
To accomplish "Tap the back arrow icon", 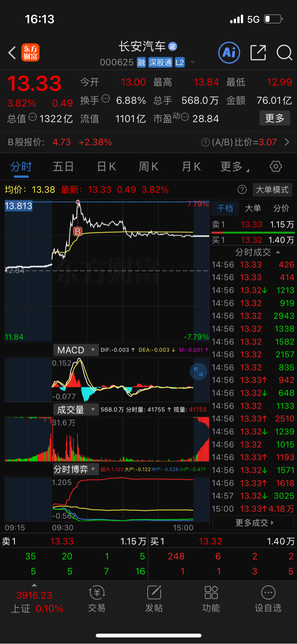I will click(12, 53).
